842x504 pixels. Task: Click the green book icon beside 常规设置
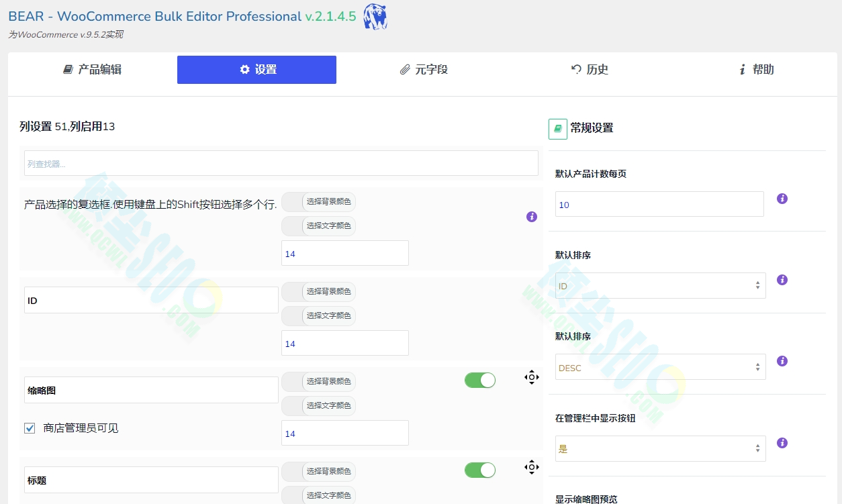[x=558, y=129]
